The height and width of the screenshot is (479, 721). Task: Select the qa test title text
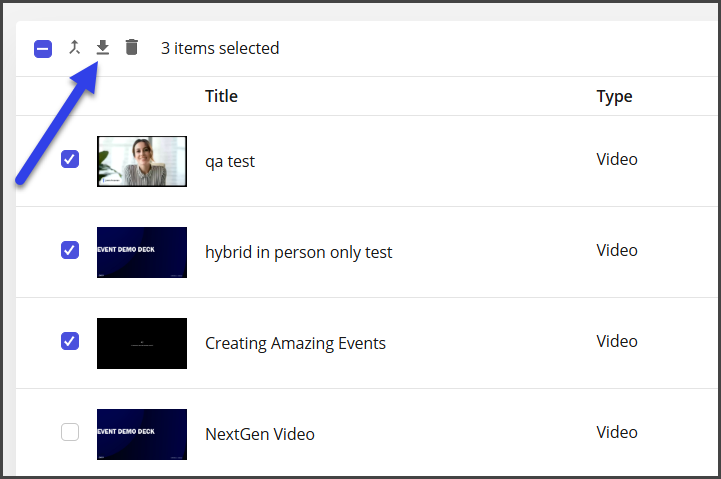click(230, 162)
